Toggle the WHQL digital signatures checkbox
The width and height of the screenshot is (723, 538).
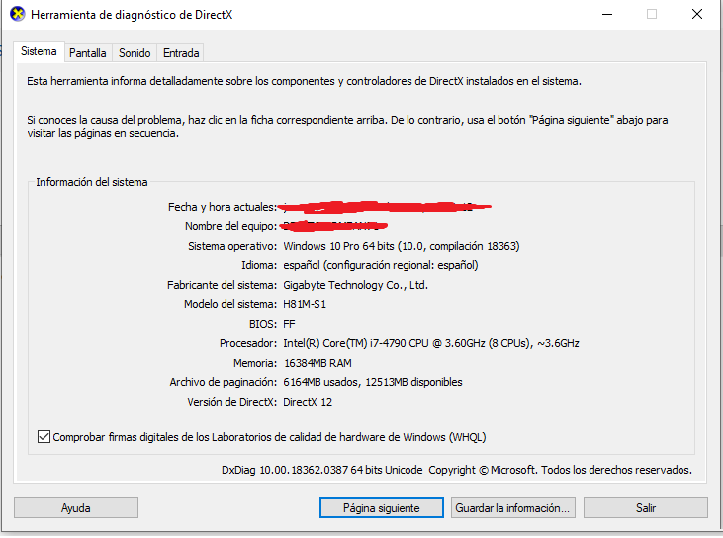(x=44, y=437)
